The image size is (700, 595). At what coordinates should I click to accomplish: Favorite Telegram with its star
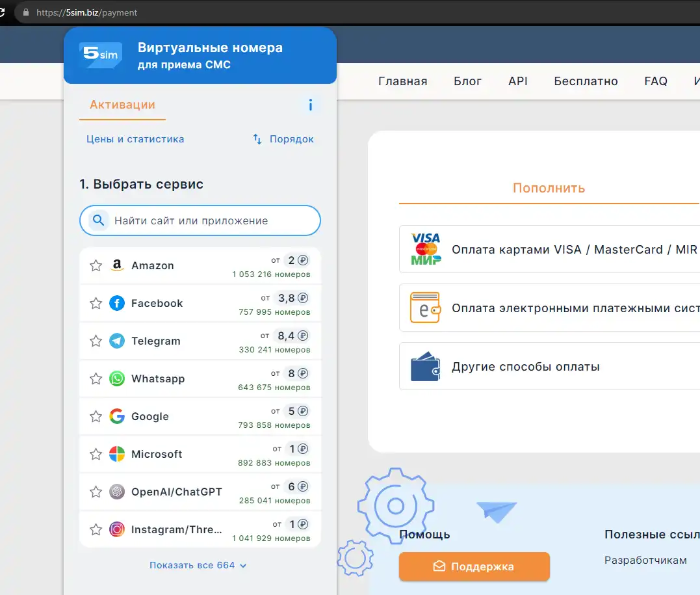[x=96, y=341]
